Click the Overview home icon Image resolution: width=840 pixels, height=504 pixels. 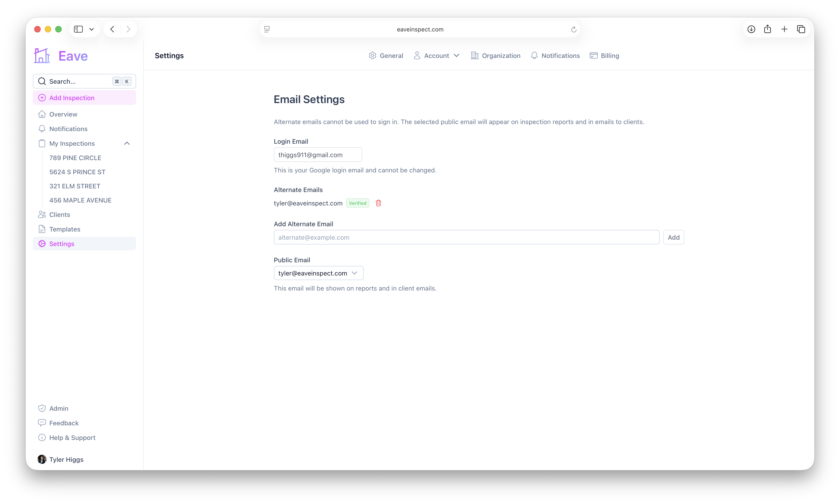click(42, 114)
